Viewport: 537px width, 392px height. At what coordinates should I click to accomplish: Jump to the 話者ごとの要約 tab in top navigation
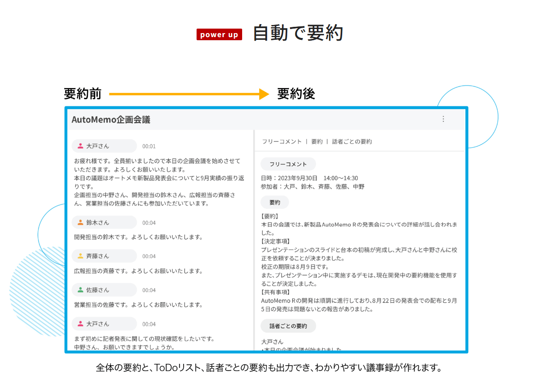pyautogui.click(x=352, y=142)
